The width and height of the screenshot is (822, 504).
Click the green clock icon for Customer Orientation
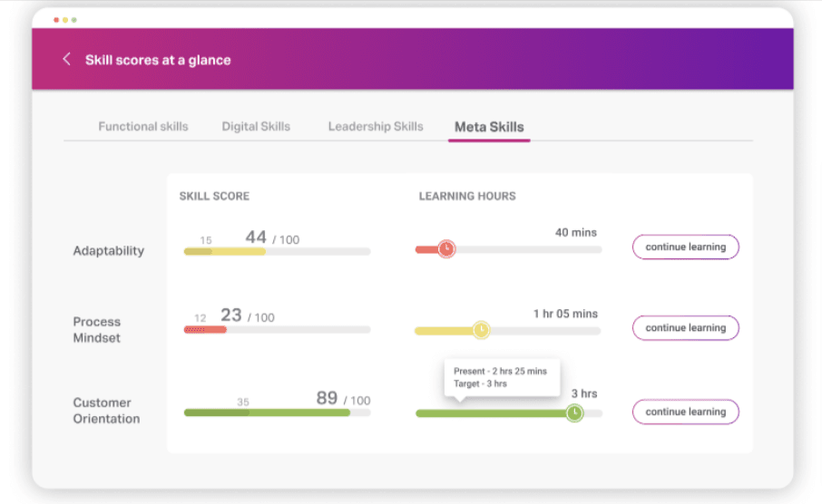coord(574,413)
